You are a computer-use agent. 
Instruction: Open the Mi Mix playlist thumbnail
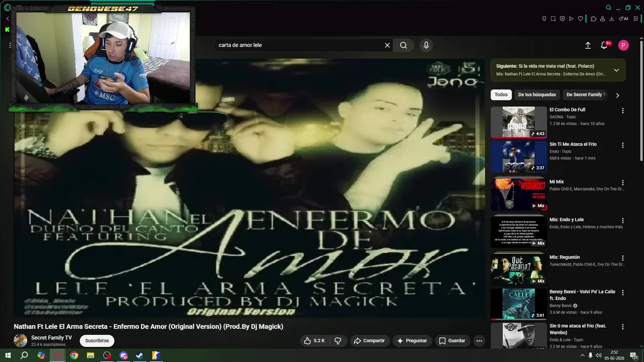(519, 194)
